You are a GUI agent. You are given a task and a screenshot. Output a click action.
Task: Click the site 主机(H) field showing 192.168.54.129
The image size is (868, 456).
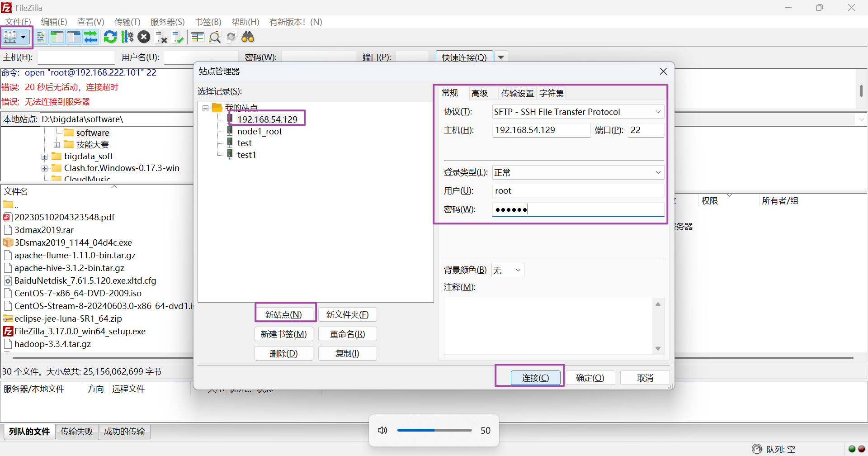[x=541, y=130]
